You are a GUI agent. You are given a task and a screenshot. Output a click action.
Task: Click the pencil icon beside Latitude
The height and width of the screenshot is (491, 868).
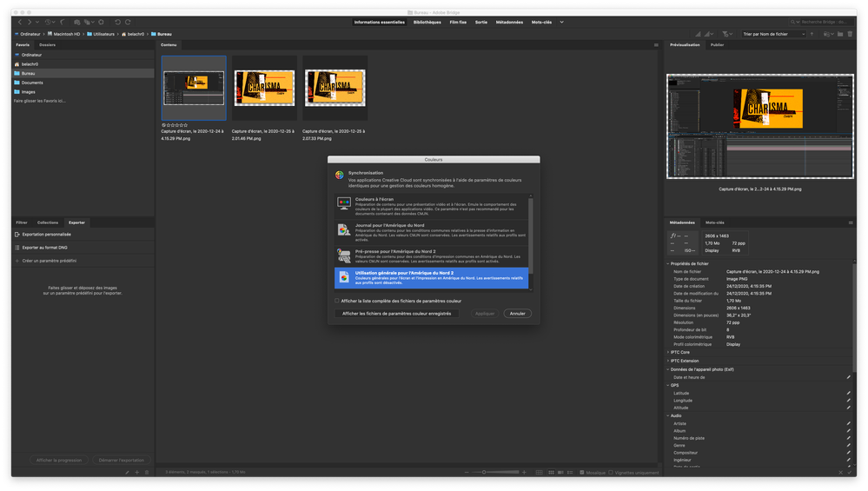(x=849, y=393)
